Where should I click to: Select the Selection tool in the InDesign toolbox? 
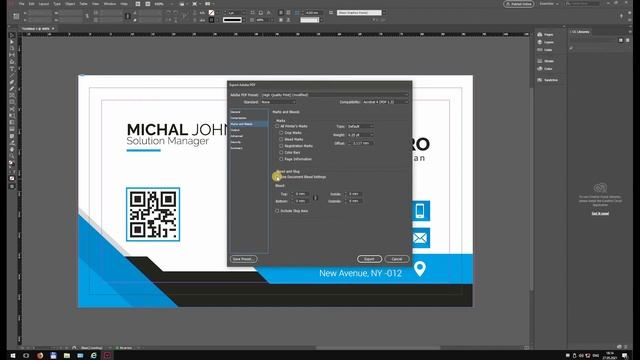pyautogui.click(x=12, y=36)
